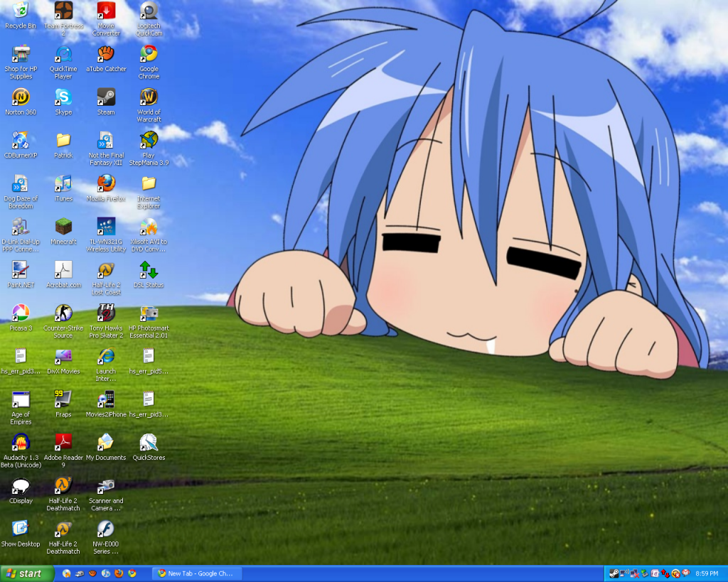The height and width of the screenshot is (582, 728).
Task: Launch Team Fortress 2 from desktop
Action: click(x=63, y=18)
